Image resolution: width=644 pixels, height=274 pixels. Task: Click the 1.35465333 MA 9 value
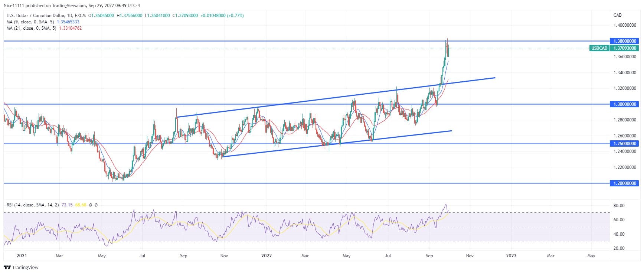[x=68, y=22]
